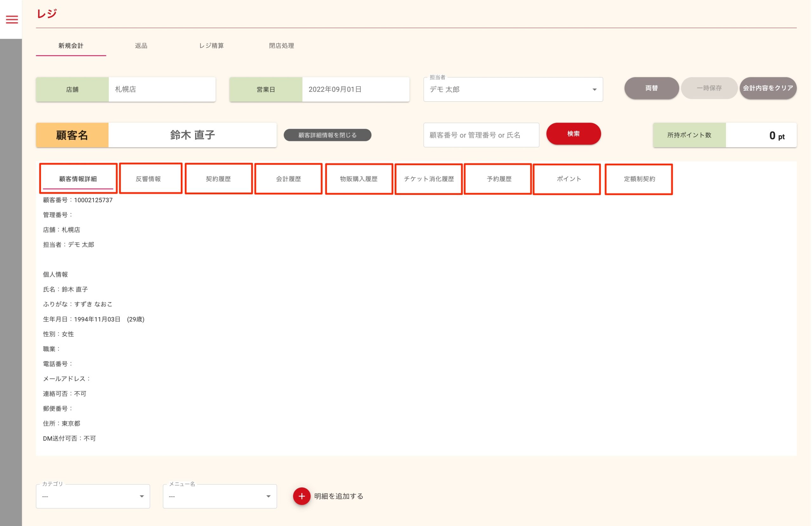Open the 物販購入履歴 tab
The height and width of the screenshot is (526, 812).
(358, 179)
